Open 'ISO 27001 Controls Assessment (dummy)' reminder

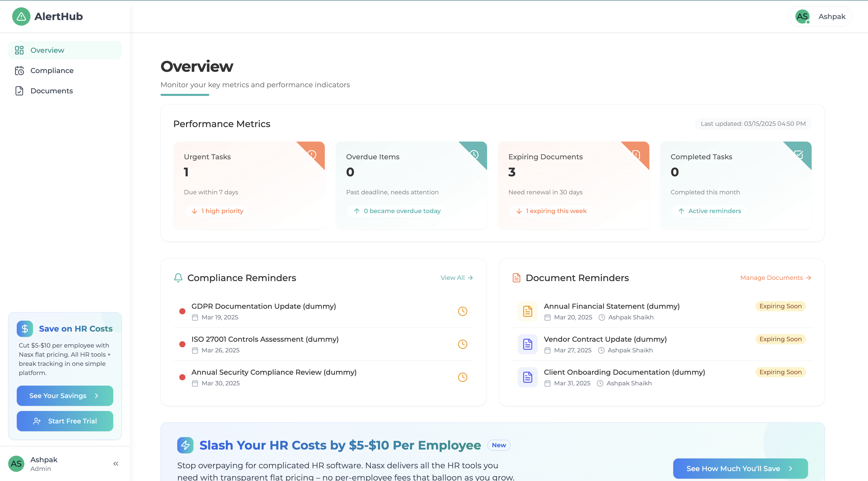coord(324,344)
